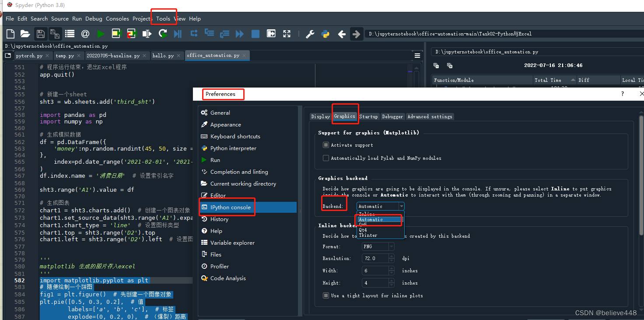Select Variable explorer in Preferences sidebar
Image resolution: width=644 pixels, height=320 pixels.
(247, 243)
